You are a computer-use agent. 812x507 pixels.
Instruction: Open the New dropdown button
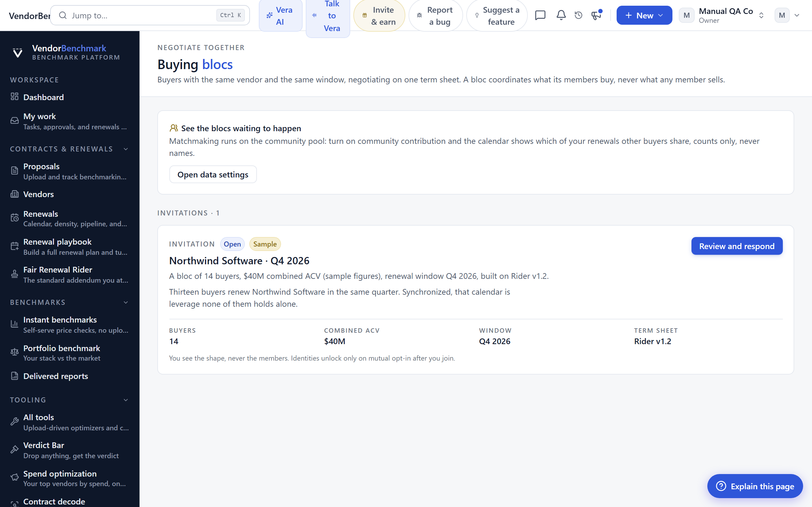[x=644, y=16]
